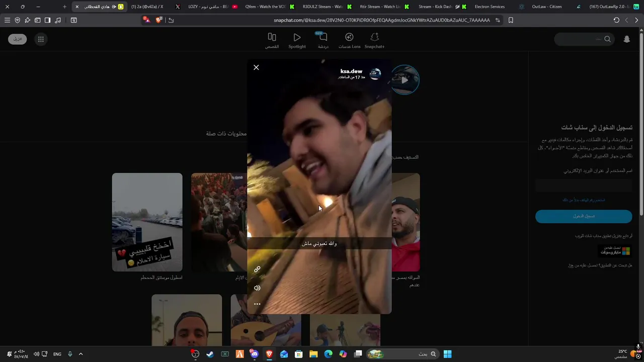644x362 pixels.
Task: Open the man in red jacket thumbnail
Action: (406, 222)
